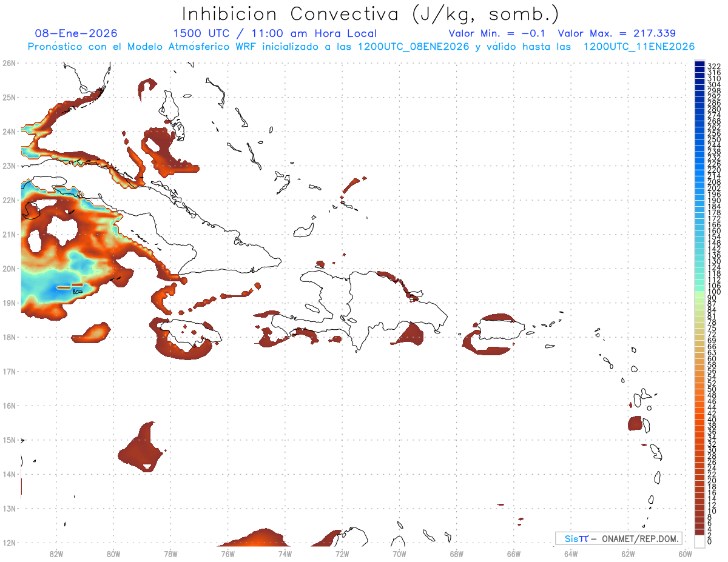Click the 25N latitude label
This screenshot has height=562, width=728.
coord(9,97)
